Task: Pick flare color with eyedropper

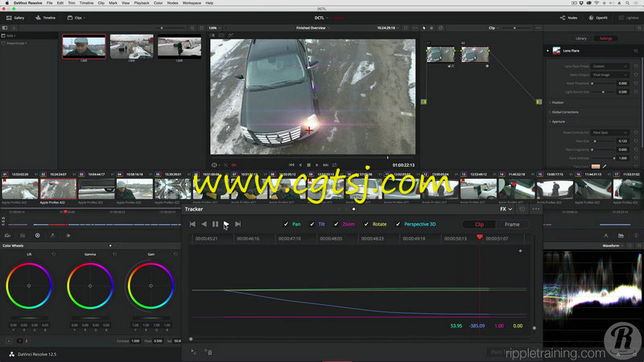Action: [x=605, y=167]
